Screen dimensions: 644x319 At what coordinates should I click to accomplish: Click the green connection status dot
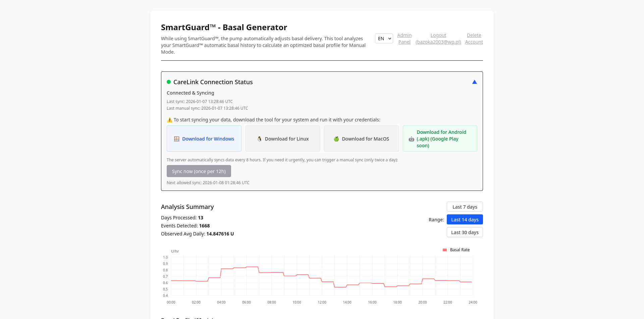tap(169, 82)
